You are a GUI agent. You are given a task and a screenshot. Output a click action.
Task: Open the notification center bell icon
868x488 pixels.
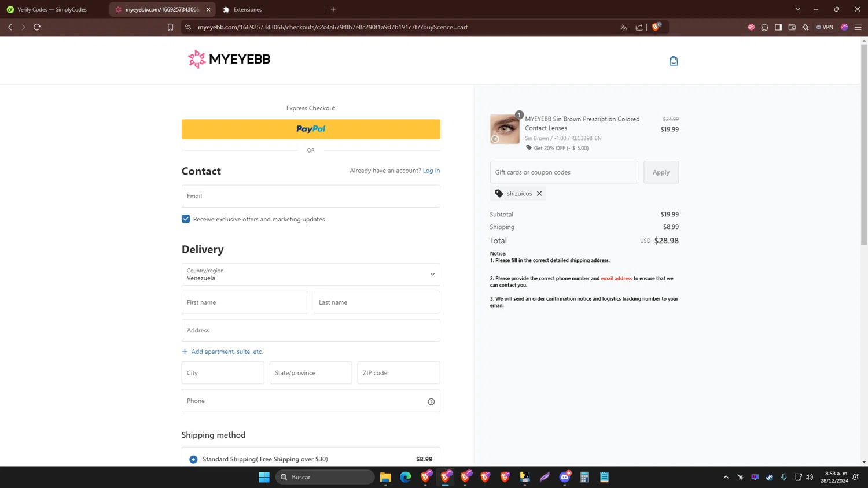[x=856, y=477]
